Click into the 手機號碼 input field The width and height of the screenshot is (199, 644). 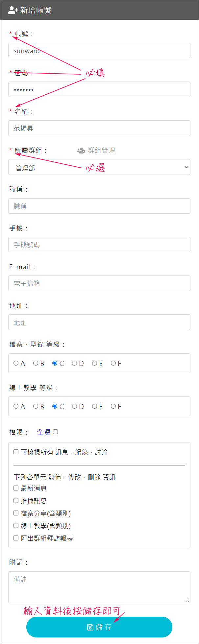(x=99, y=245)
